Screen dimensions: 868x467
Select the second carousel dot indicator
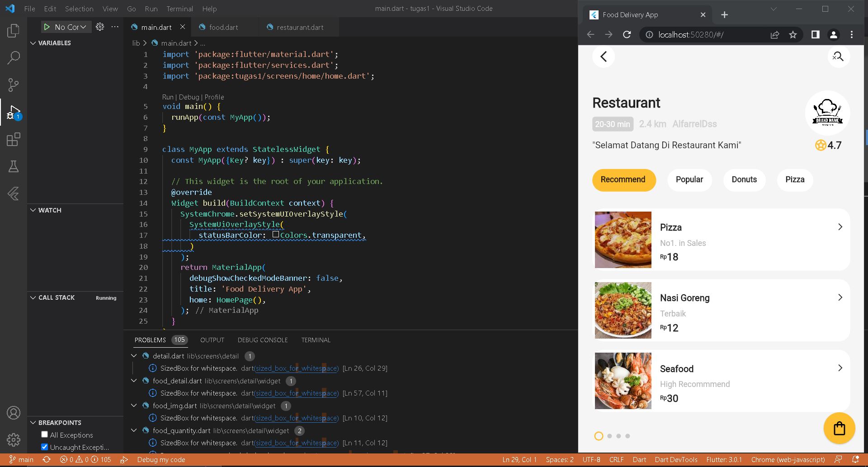(x=609, y=436)
